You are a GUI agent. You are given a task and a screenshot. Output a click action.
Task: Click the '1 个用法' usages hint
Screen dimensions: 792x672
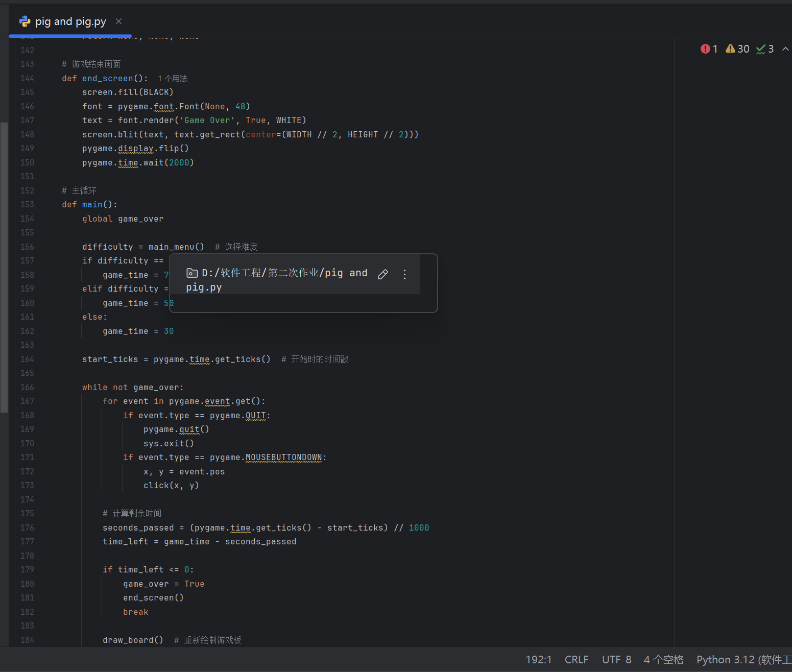[x=173, y=79]
